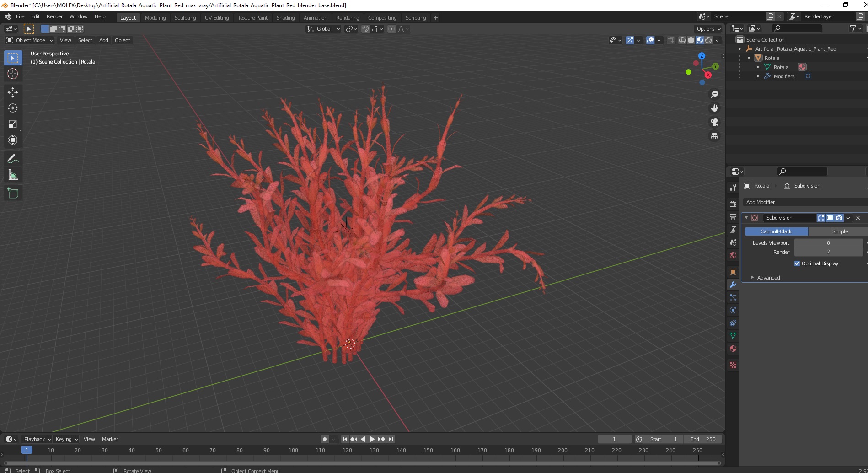Open modifier extra options chevron

pos(848,218)
